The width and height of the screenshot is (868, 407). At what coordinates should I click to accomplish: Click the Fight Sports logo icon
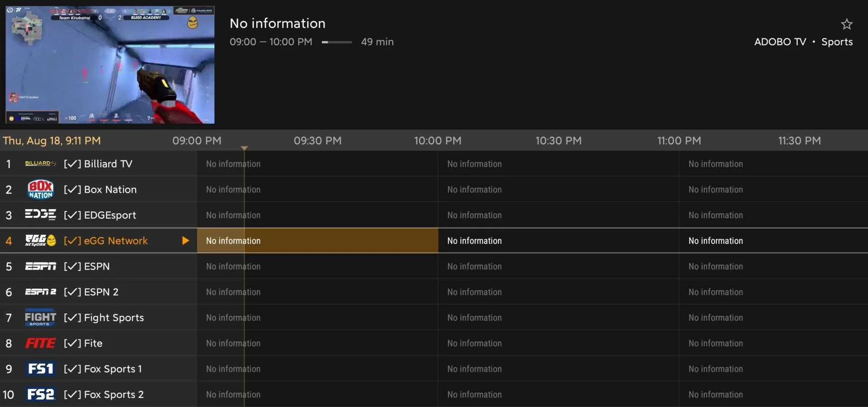41,318
